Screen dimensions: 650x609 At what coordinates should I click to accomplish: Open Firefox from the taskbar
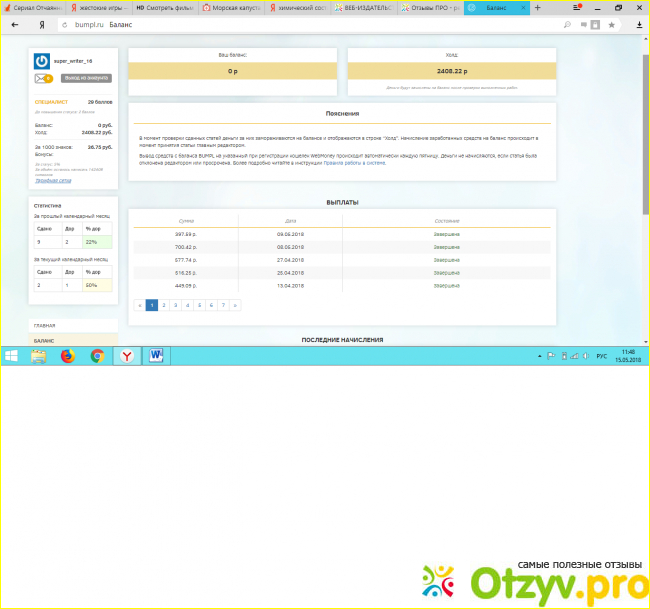[x=68, y=355]
